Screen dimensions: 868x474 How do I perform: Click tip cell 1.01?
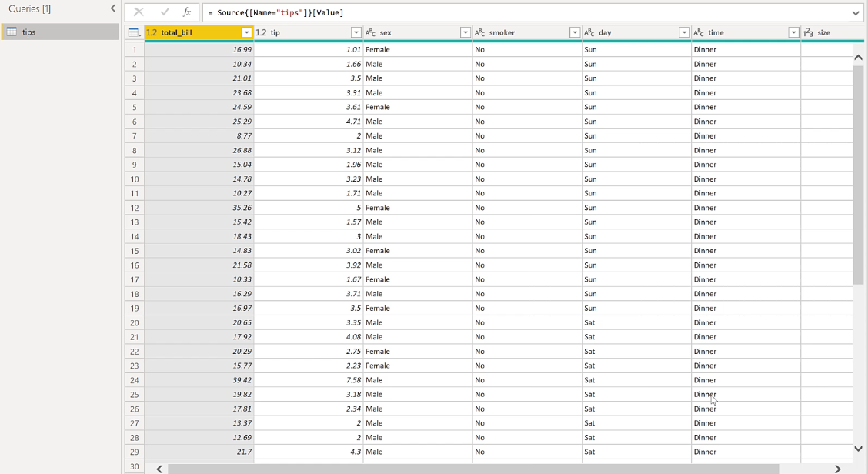[309, 50]
